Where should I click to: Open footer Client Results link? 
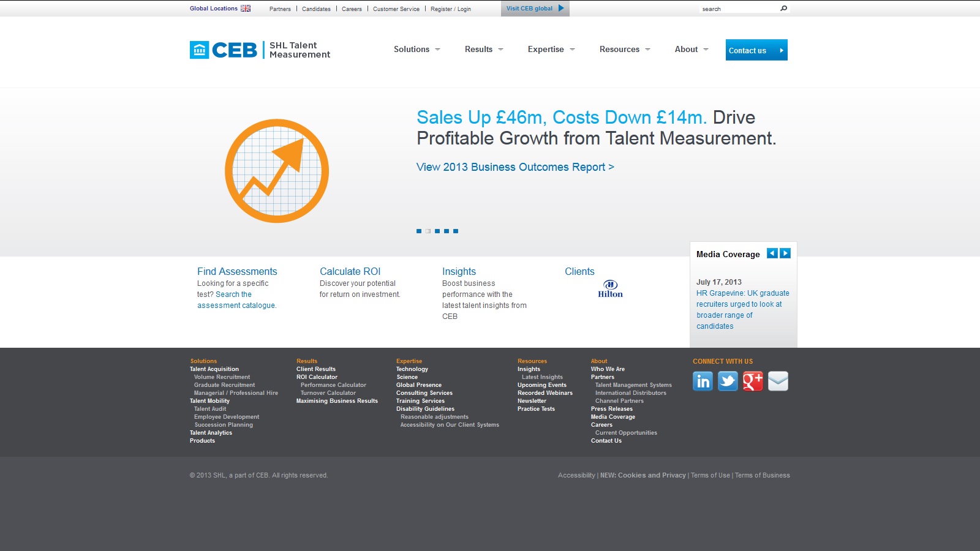316,369
